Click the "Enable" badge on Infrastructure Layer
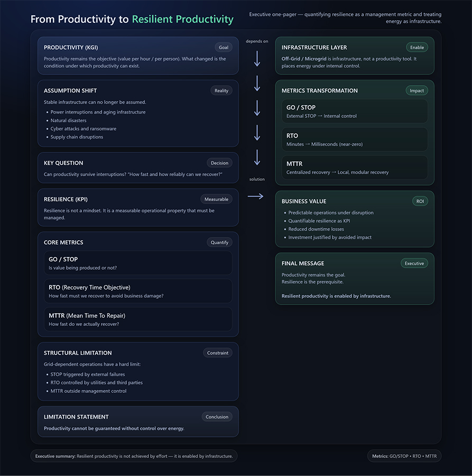Image resolution: width=472 pixels, height=476 pixels. click(x=417, y=48)
